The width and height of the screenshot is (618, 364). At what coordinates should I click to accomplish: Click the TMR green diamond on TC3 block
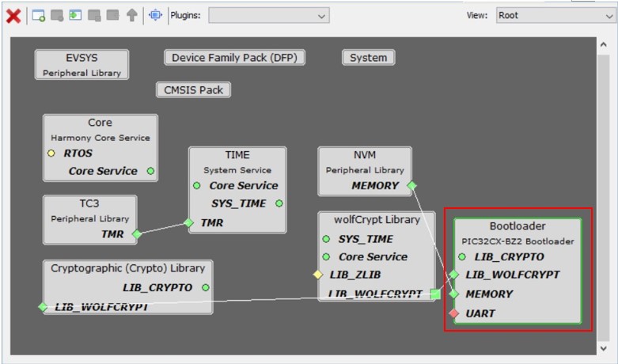(x=137, y=234)
